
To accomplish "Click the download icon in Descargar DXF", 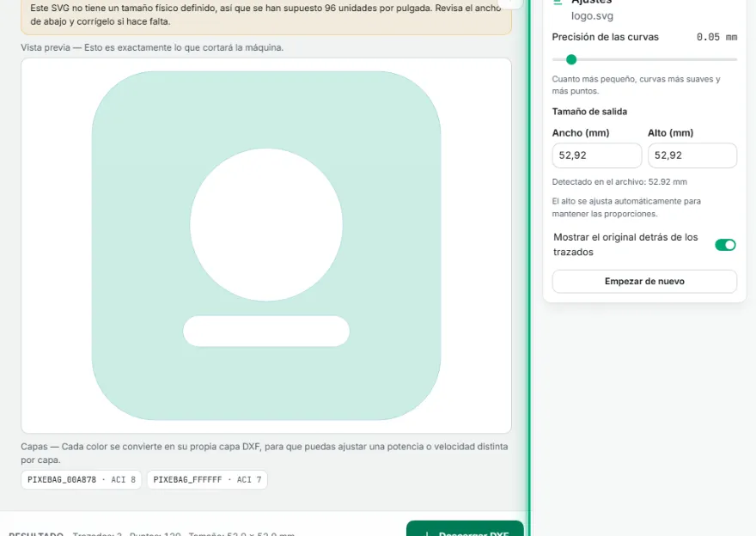I will click(x=426, y=533).
